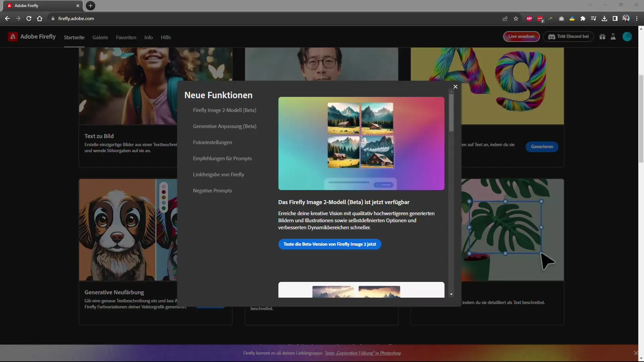Open Fotoeinstellungen feature entry
Screen dimensions: 644x362
(x=212, y=142)
